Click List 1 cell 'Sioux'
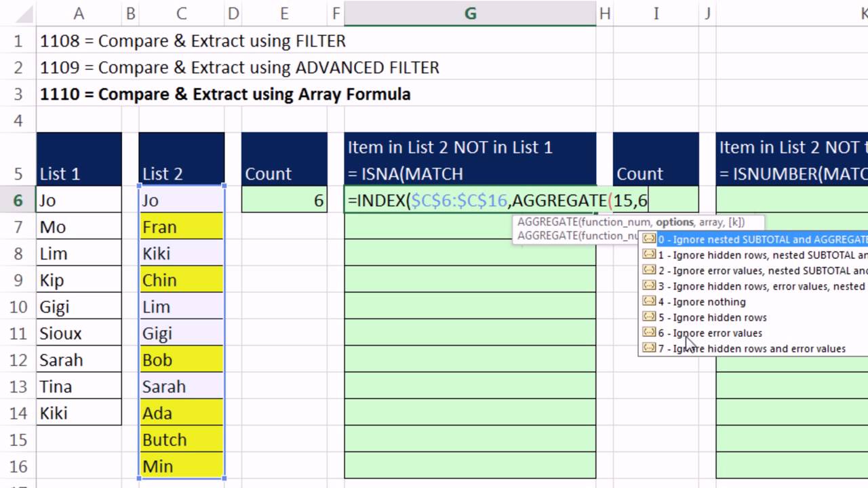The height and width of the screenshot is (488, 868). (x=79, y=333)
